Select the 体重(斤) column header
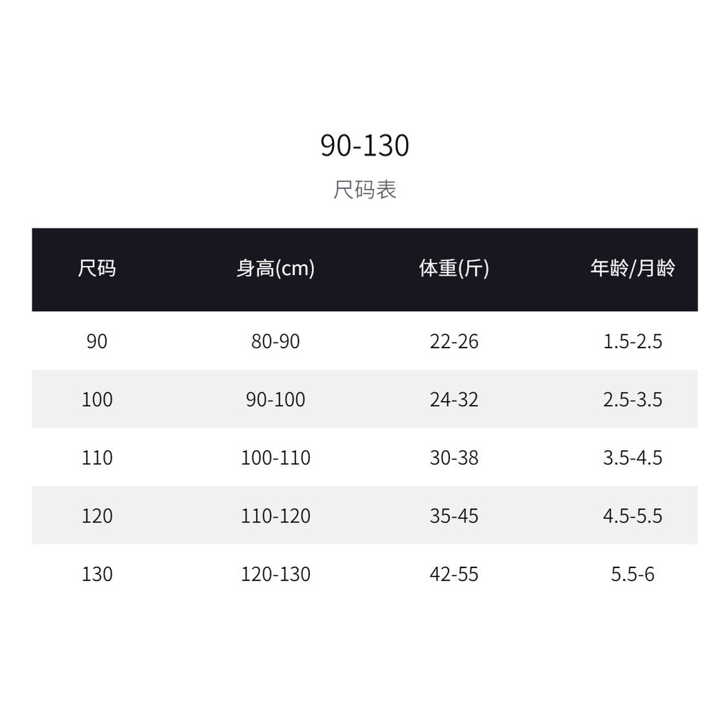Screen dimensions: 728x728 454,269
